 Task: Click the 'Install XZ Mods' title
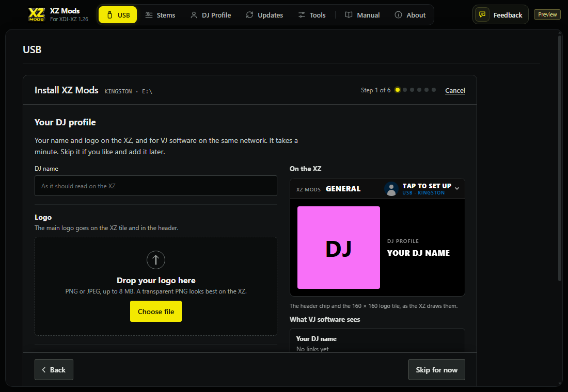(x=66, y=90)
